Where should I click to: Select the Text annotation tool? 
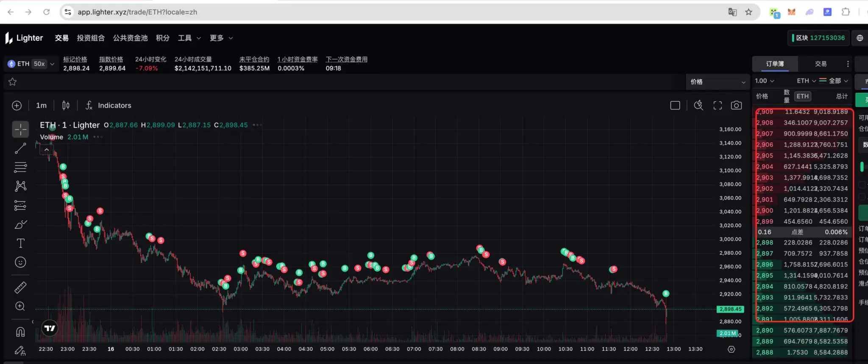[x=20, y=243]
